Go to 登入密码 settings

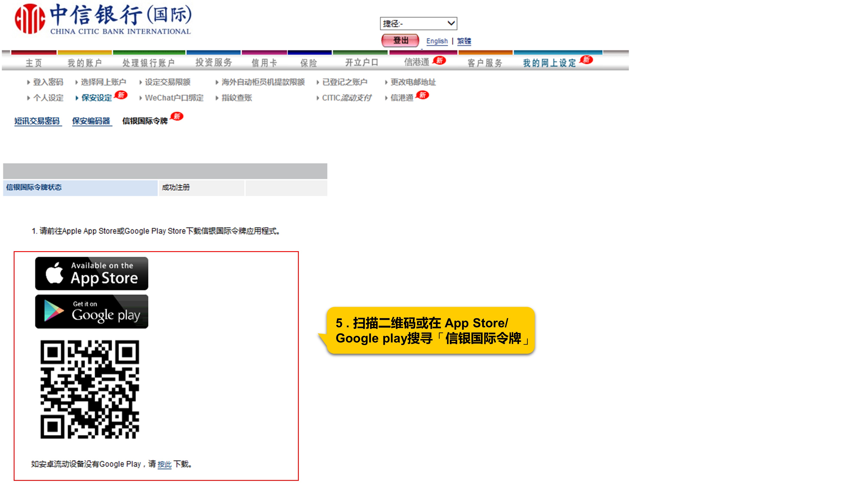48,82
